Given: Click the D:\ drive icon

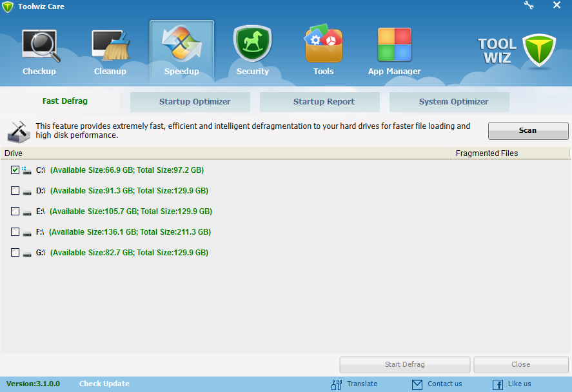Looking at the screenshot, I should click(27, 191).
